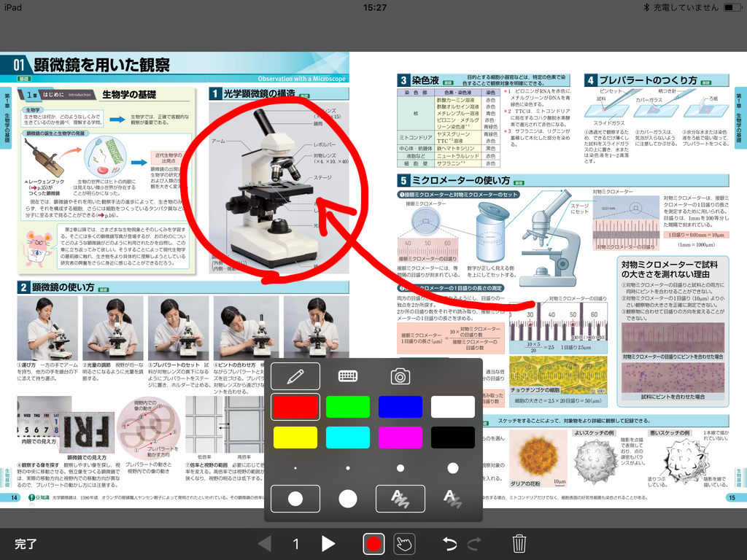The width and height of the screenshot is (747, 560).
Task: Tap page number 14 at bottom left
Action: (x=15, y=497)
